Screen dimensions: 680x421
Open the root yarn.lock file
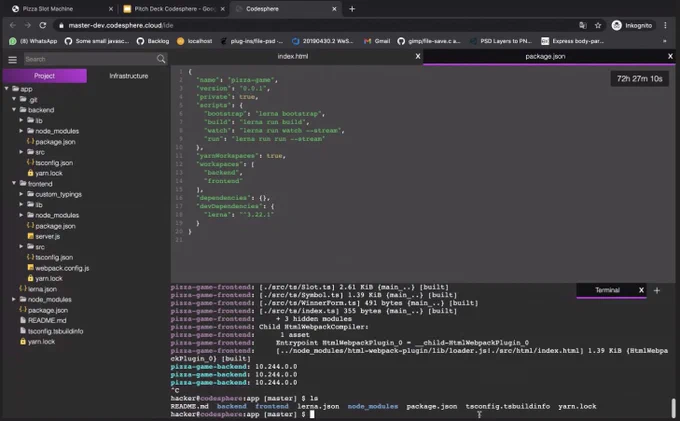tap(41, 341)
